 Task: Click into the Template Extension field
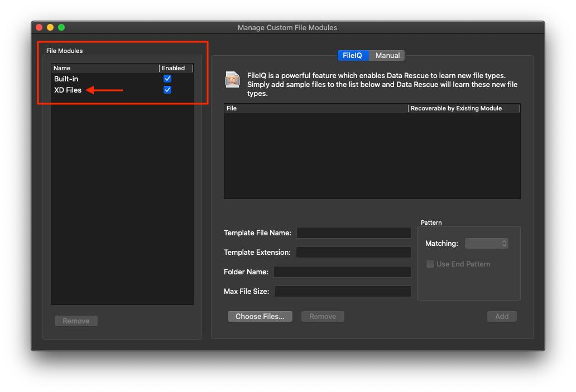click(353, 252)
